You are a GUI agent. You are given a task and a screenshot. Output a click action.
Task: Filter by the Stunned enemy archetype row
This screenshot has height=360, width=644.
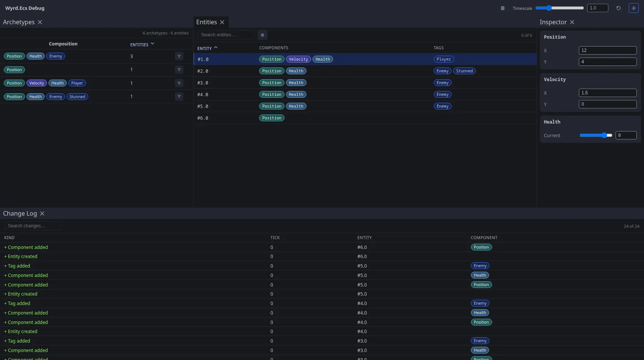pyautogui.click(x=179, y=97)
